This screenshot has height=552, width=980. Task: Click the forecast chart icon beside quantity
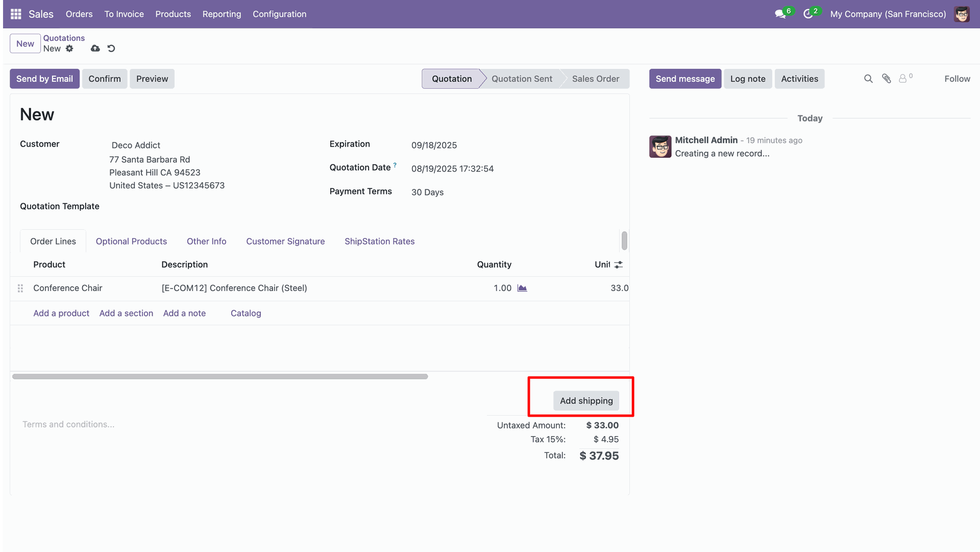pos(522,288)
